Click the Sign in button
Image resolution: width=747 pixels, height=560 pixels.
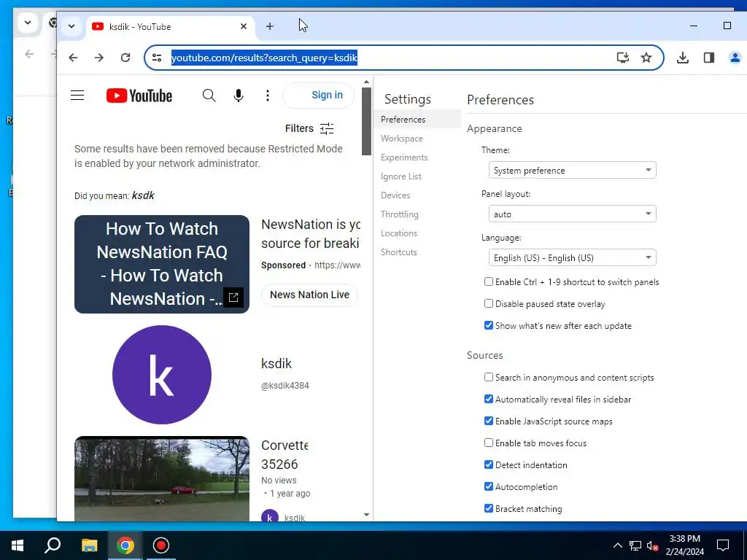pyautogui.click(x=319, y=96)
